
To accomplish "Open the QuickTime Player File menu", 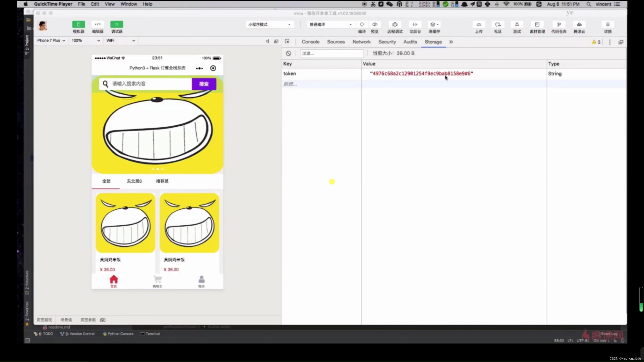I will [x=82, y=4].
